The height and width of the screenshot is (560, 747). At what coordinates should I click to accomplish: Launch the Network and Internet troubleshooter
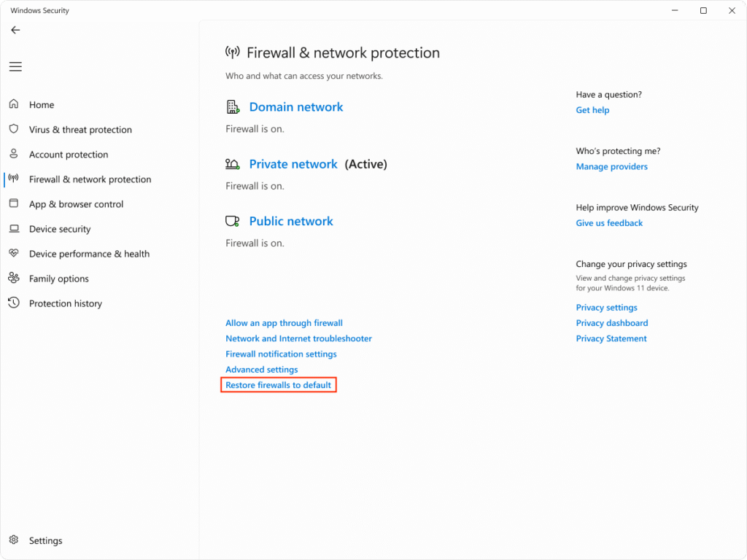point(298,338)
